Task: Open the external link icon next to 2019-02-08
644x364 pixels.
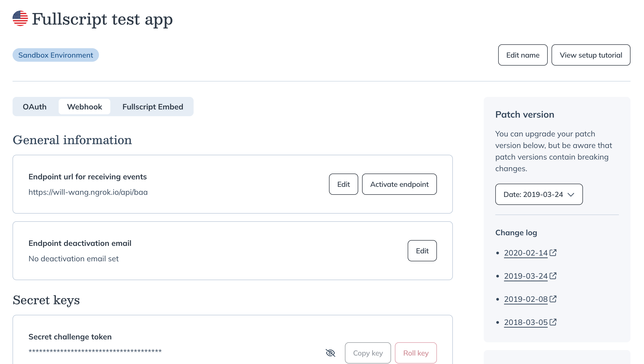Action: [553, 299]
